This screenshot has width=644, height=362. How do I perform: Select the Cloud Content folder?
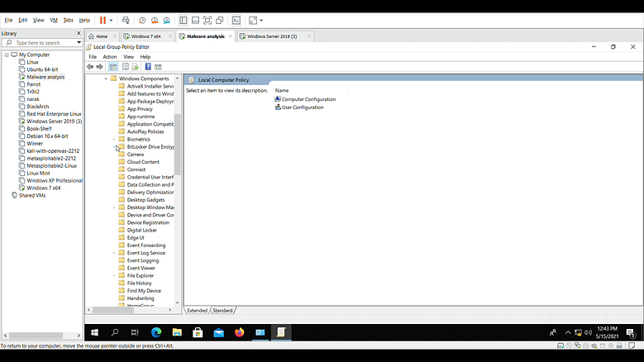(143, 162)
